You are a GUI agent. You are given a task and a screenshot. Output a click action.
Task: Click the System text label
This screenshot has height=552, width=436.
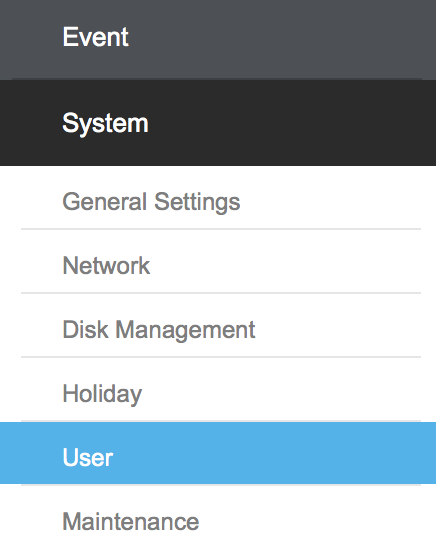[x=105, y=124]
